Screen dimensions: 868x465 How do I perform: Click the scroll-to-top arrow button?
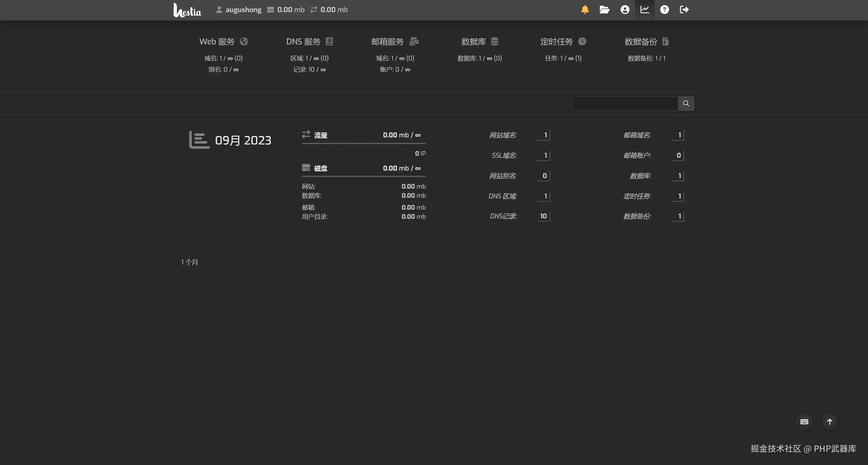click(x=830, y=422)
